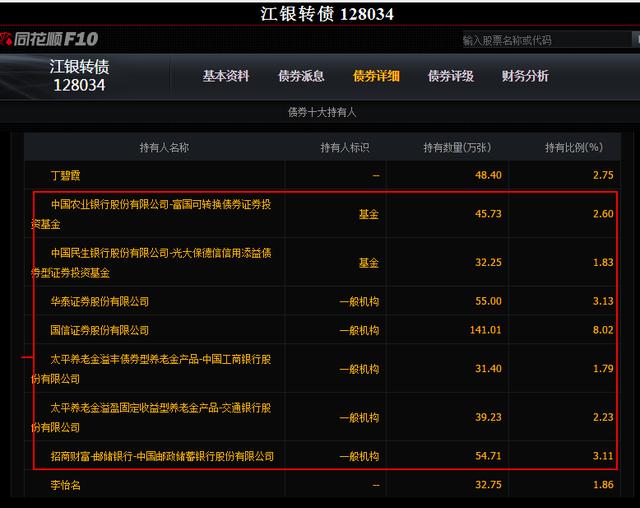Click the 54.71 holding quantity value
Image resolution: width=640 pixels, height=508 pixels.
tap(488, 456)
